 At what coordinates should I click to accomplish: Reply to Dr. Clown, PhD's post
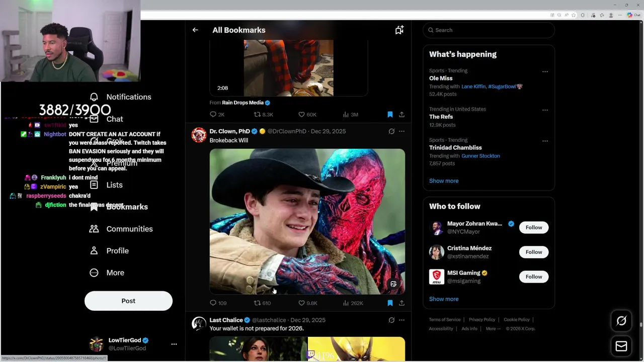218,303
